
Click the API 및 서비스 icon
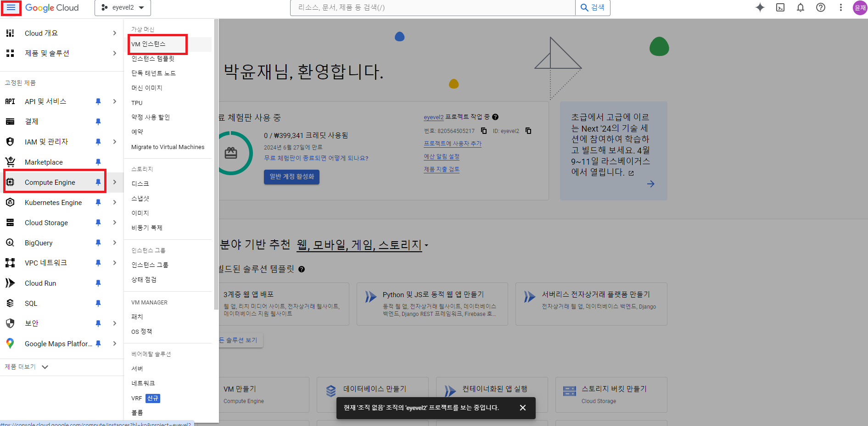(x=10, y=101)
